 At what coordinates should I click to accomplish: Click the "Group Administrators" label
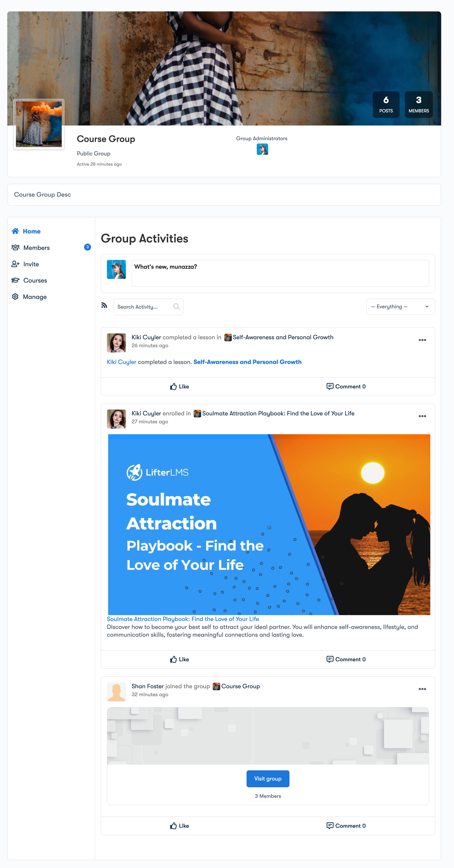coord(262,138)
